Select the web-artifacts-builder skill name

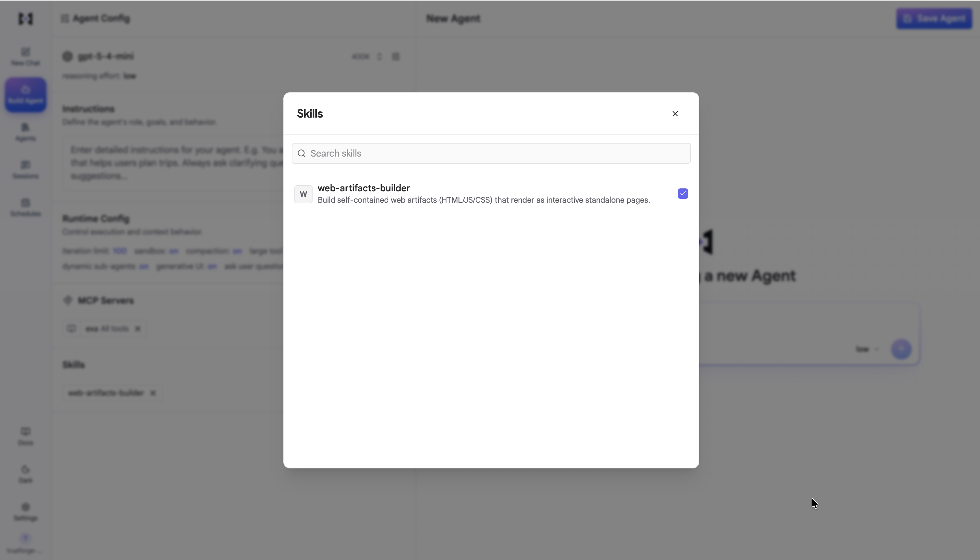(364, 188)
